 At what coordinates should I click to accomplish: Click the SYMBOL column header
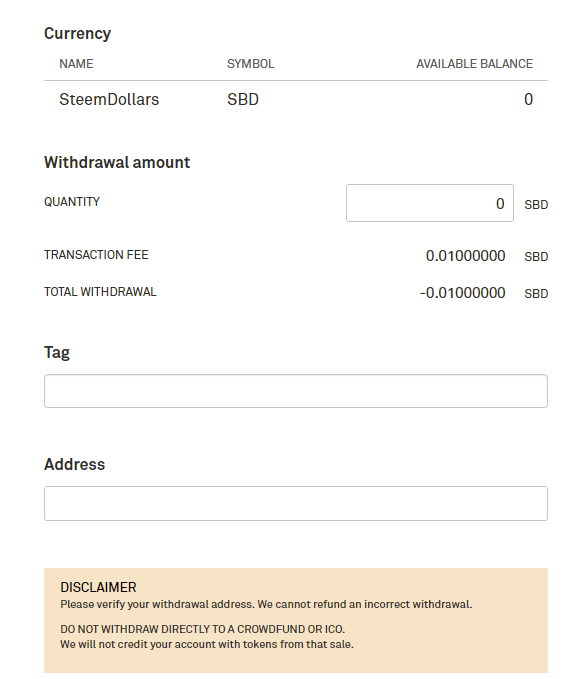[x=251, y=64]
